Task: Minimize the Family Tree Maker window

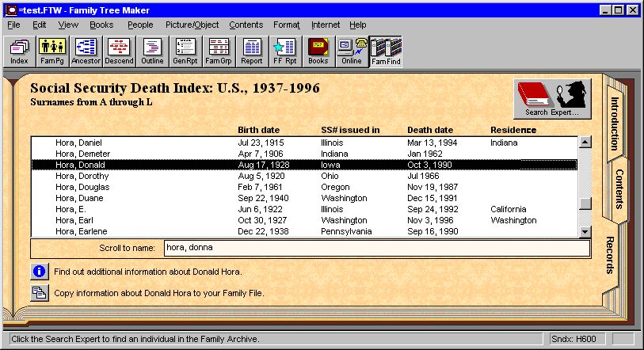Action: tap(605, 10)
